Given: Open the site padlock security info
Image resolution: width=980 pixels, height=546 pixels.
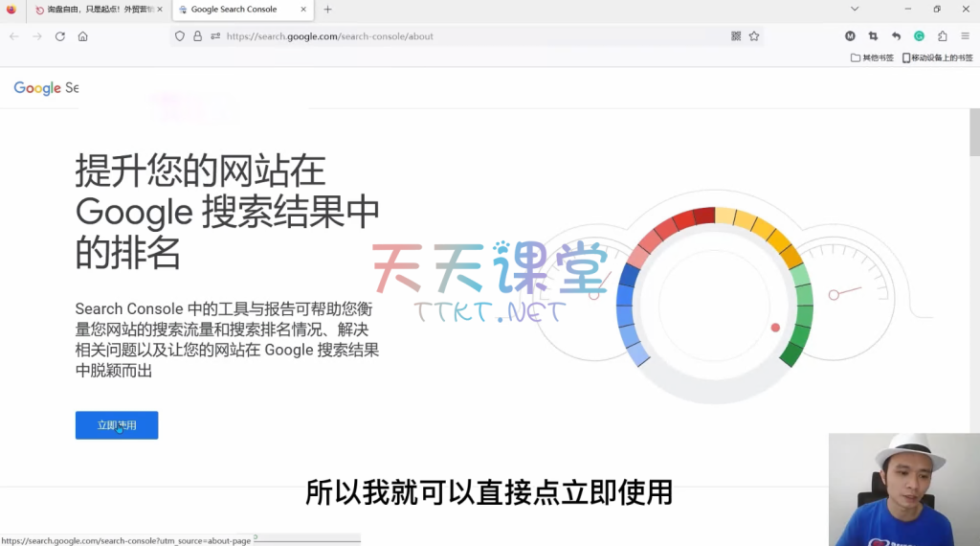Looking at the screenshot, I should pyautogui.click(x=197, y=36).
